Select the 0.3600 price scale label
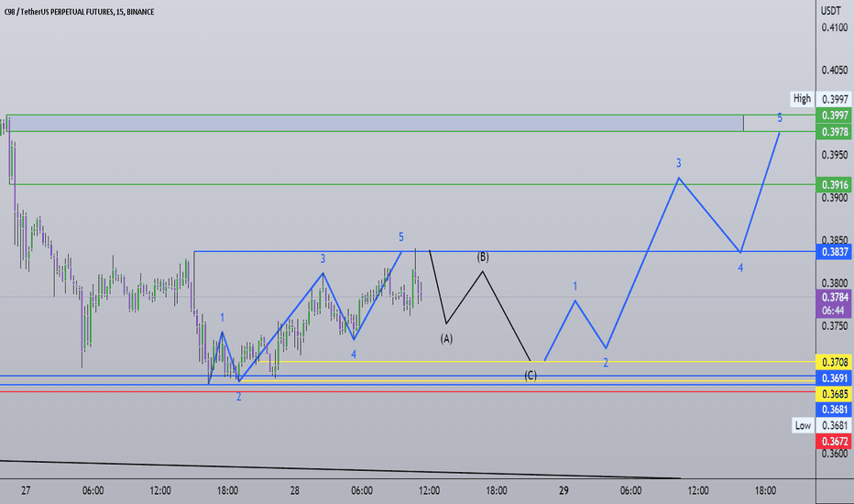This screenshot has width=854, height=504. tap(835, 454)
